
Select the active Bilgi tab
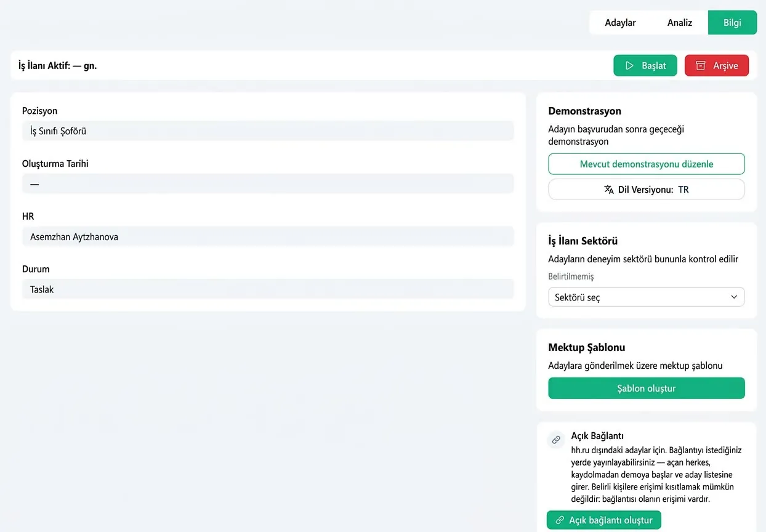(732, 23)
